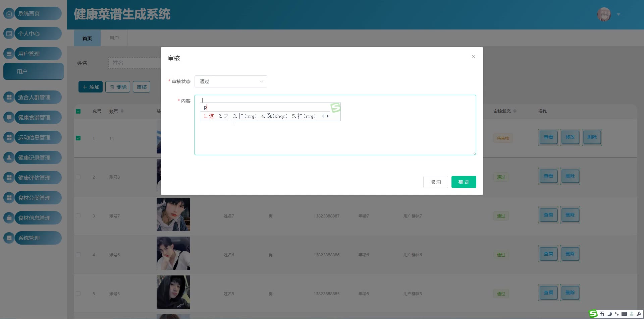Screen dimensions: 644x319
Task: Open the 账号7 avatar thumbnail
Action: [x=173, y=214]
